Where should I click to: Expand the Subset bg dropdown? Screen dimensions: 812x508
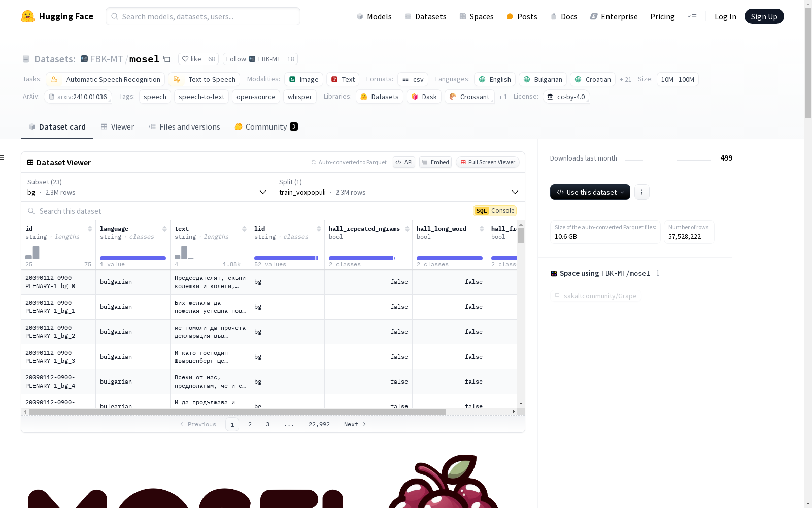(147, 187)
